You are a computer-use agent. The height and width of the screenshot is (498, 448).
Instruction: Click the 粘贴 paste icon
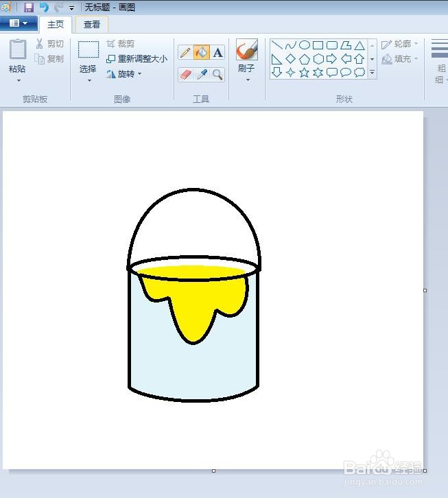(17, 49)
